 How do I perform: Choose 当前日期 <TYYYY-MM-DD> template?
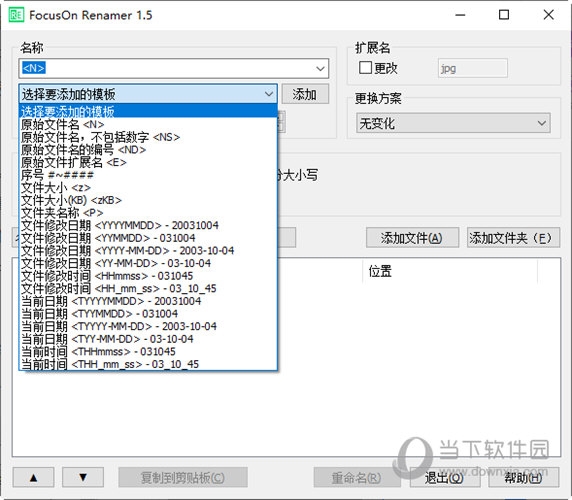coord(148,326)
